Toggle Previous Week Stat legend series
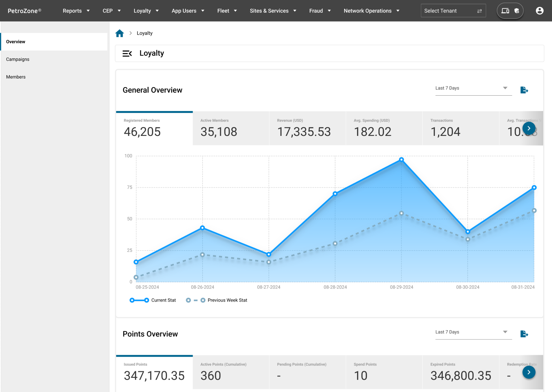The width and height of the screenshot is (552, 392). [x=216, y=300]
